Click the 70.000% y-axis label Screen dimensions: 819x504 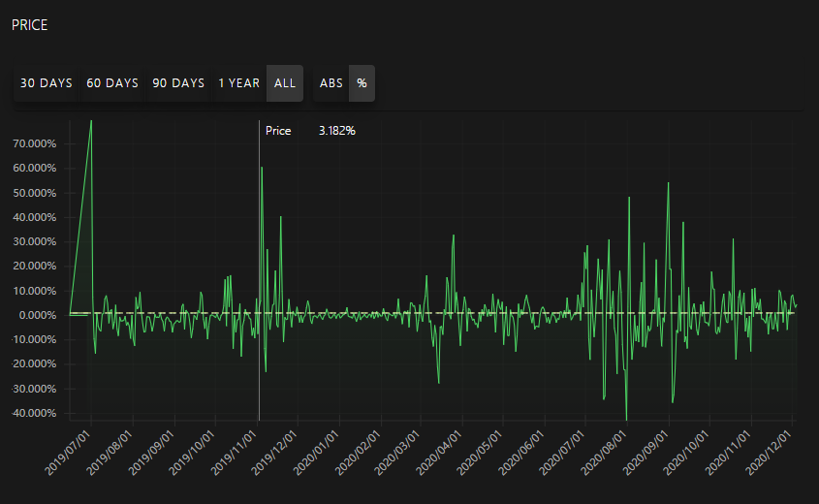(x=35, y=143)
